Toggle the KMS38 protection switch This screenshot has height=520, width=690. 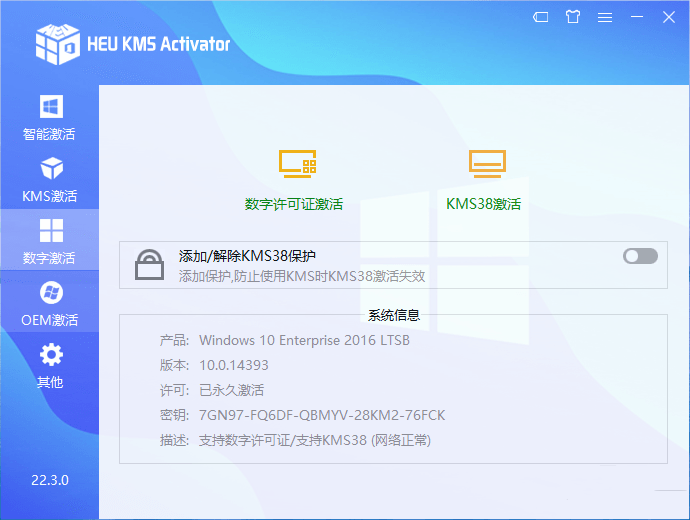coord(640,256)
